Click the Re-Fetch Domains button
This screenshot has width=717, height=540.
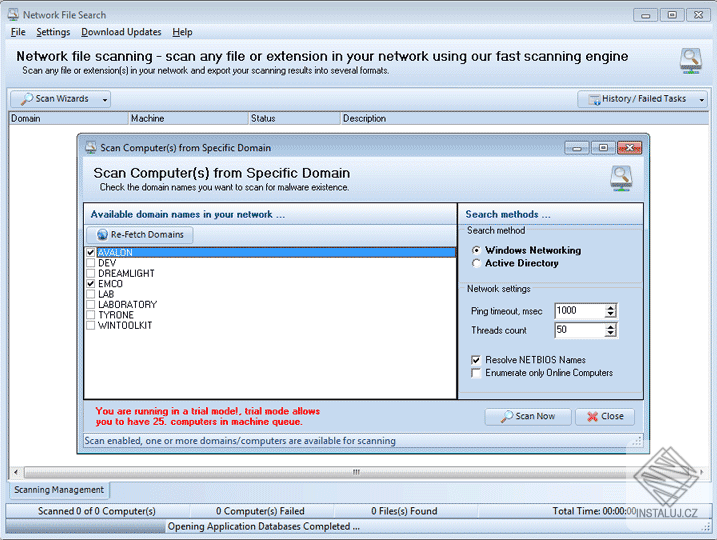pos(139,235)
